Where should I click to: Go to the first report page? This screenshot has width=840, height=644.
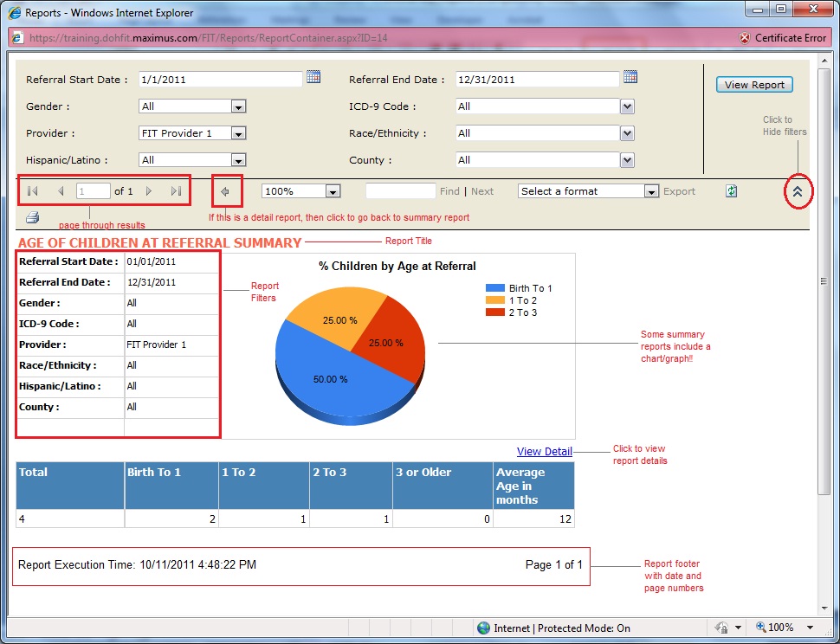32,191
